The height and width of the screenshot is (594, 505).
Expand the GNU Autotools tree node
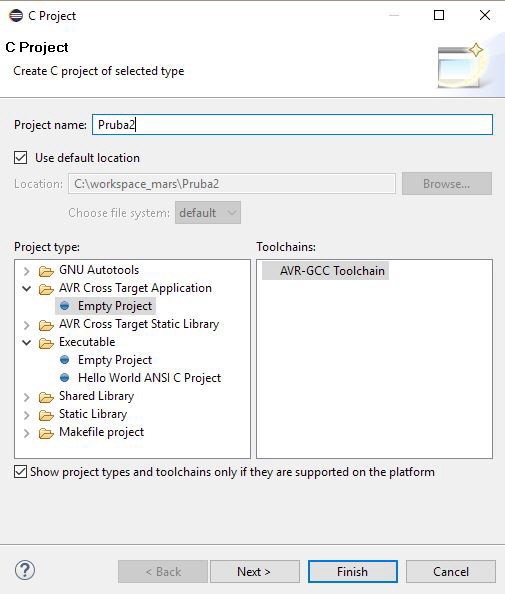27,271
